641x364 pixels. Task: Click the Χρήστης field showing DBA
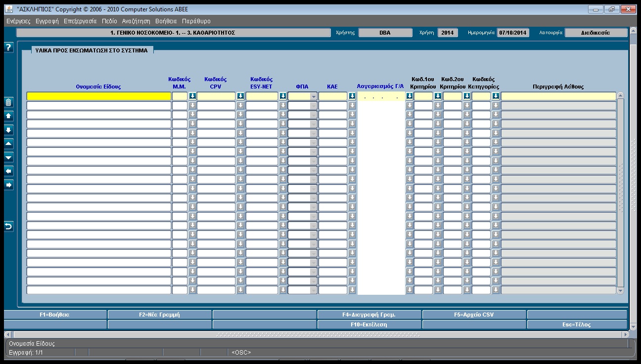pyautogui.click(x=385, y=33)
